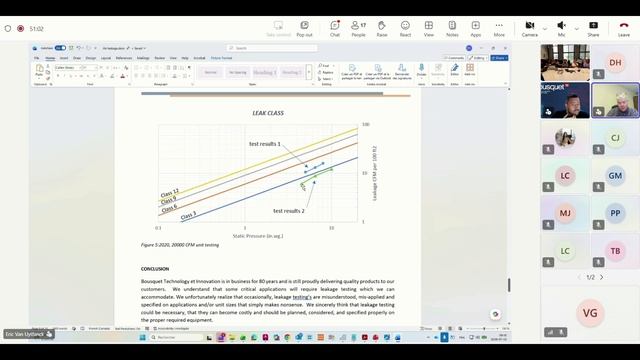This screenshot has width=640, height=360.
Task: Open the Select dropdown
Action: coord(326,79)
